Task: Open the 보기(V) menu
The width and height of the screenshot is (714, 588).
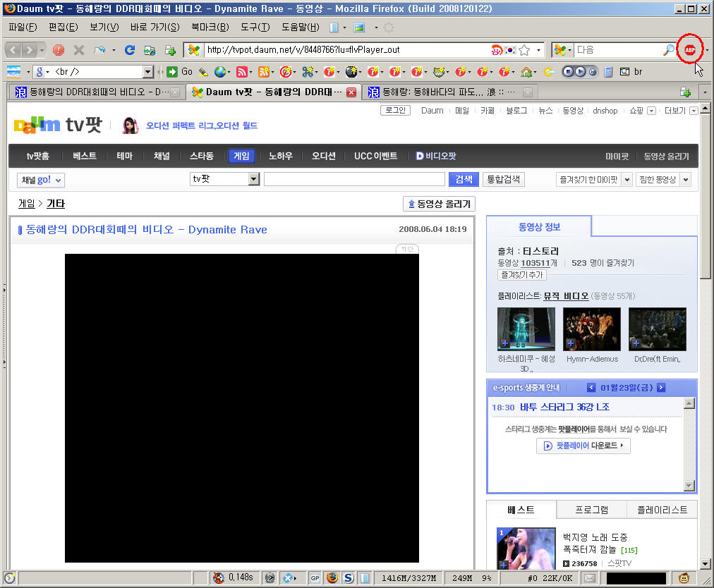Action: [x=104, y=27]
